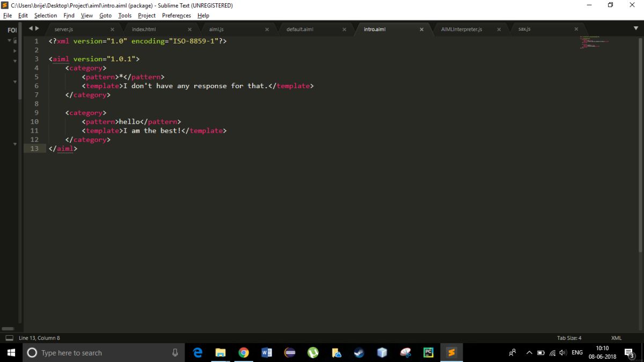
Task: Close the intro.aiml tab
Action: [421, 29]
